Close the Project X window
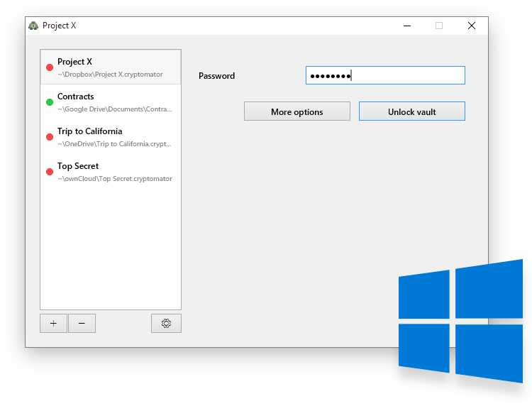This screenshot has height=406, width=532. pyautogui.click(x=472, y=26)
